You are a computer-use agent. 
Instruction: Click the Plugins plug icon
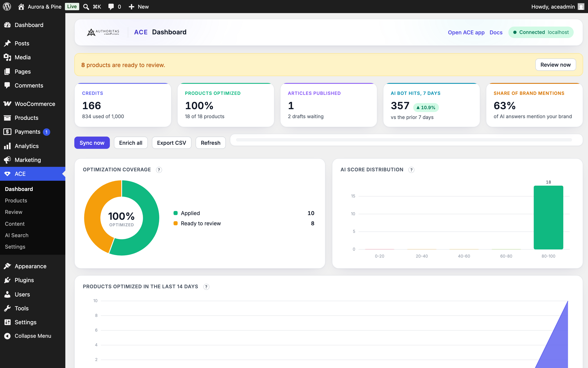click(x=7, y=280)
